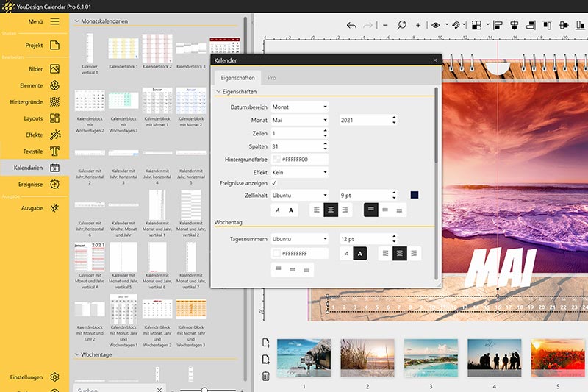Open the Datumsbereich dropdown
Image resolution: width=588 pixels, height=392 pixels.
pos(299,107)
